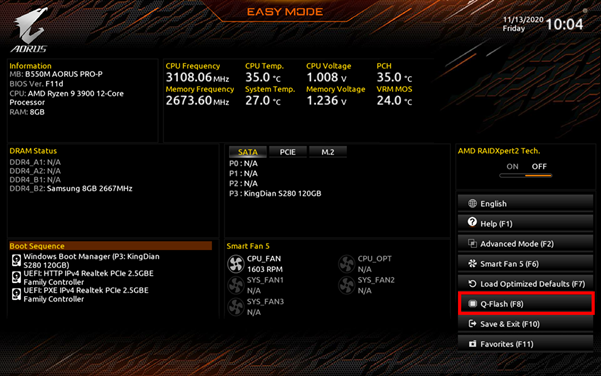The width and height of the screenshot is (601, 376).
Task: Click the RAIDXpert2 slider bar
Action: coord(525,176)
